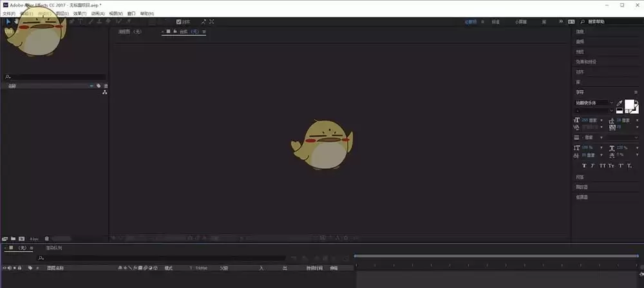Open the stroke fill-order dropdown

click(623, 137)
